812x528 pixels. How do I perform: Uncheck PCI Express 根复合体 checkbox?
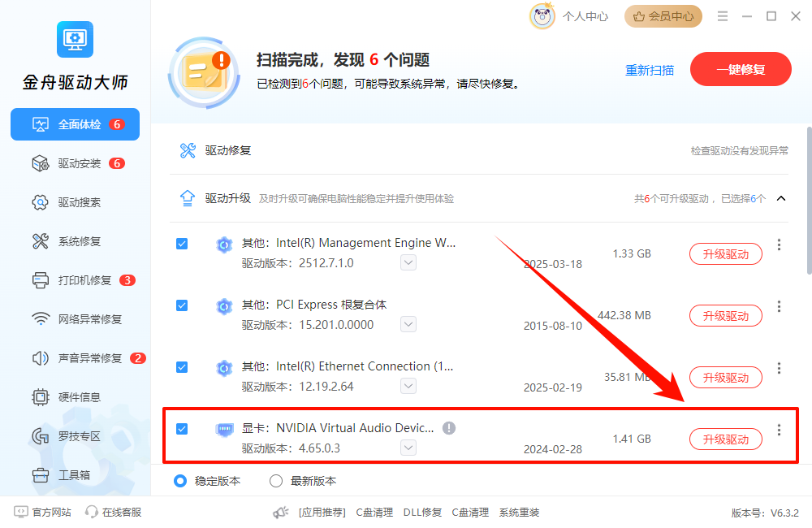coord(182,305)
